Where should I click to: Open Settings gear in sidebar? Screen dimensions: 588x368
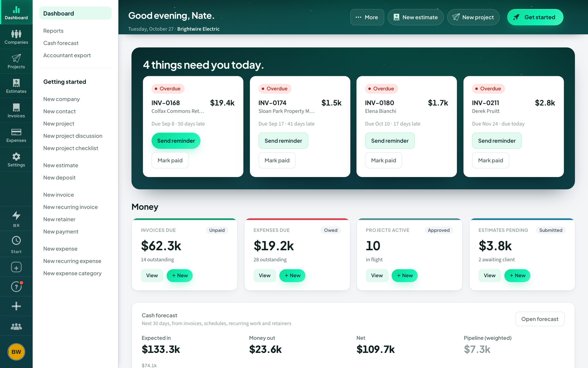[x=16, y=159]
